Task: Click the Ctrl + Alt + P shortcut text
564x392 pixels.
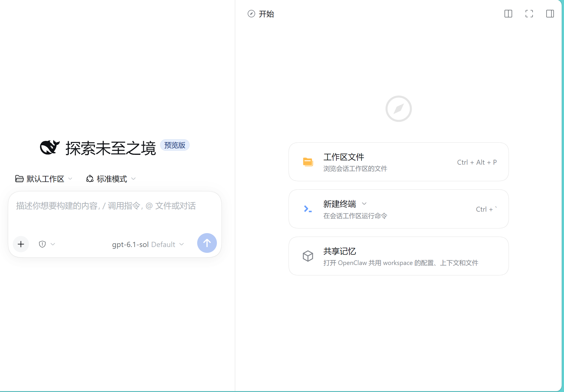Action: tap(477, 162)
